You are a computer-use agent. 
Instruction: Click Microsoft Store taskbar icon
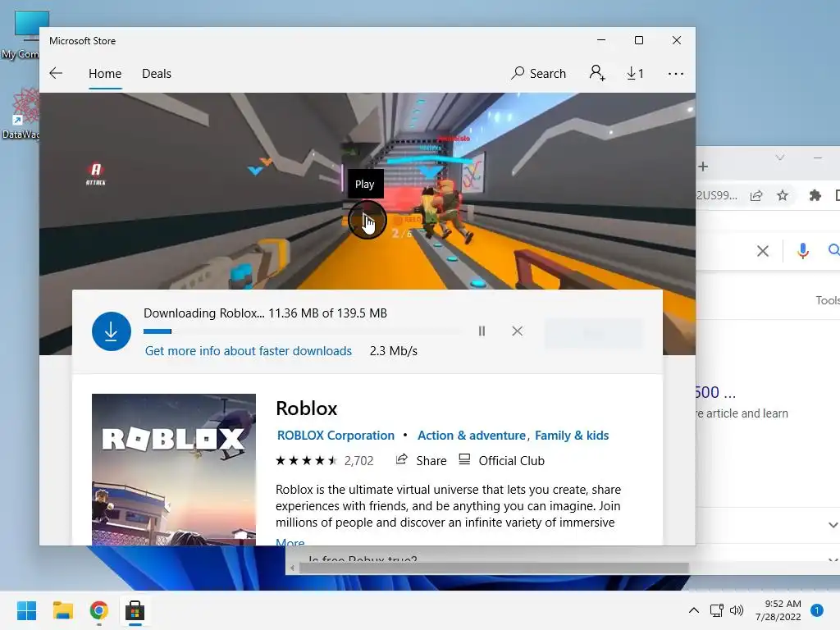135,610
